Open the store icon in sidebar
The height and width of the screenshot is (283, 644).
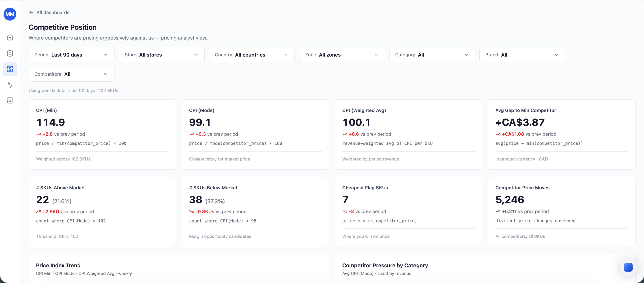coord(10,101)
